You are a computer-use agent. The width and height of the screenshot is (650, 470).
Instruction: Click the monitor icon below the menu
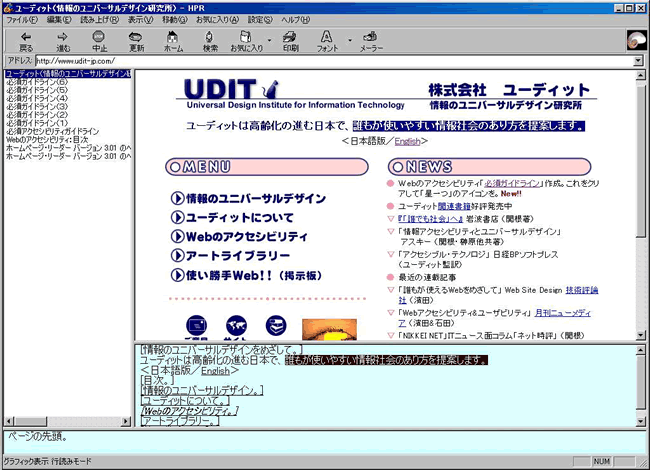pyautogui.click(x=196, y=326)
